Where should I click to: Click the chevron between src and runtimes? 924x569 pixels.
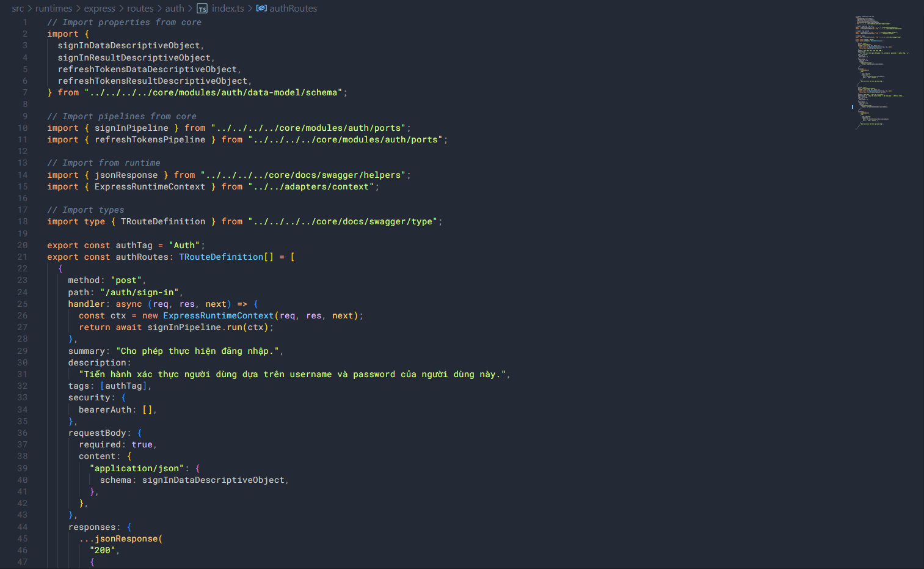coord(29,9)
